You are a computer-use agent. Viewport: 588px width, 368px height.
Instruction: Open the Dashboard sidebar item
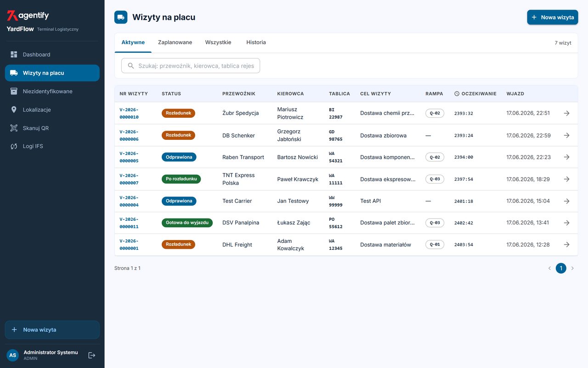click(x=52, y=54)
